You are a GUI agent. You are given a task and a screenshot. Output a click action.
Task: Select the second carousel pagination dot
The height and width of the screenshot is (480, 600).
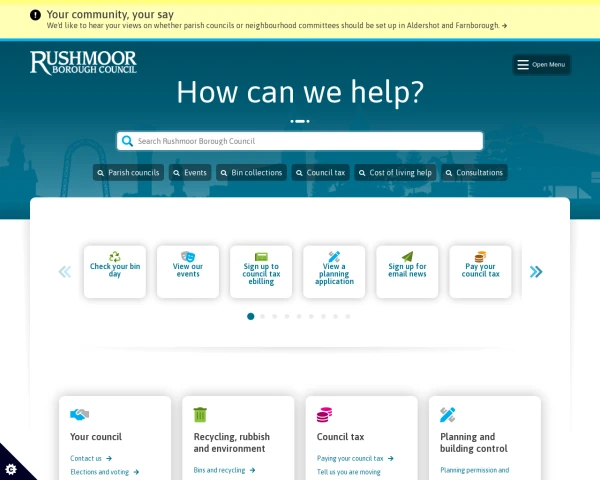[x=262, y=316]
